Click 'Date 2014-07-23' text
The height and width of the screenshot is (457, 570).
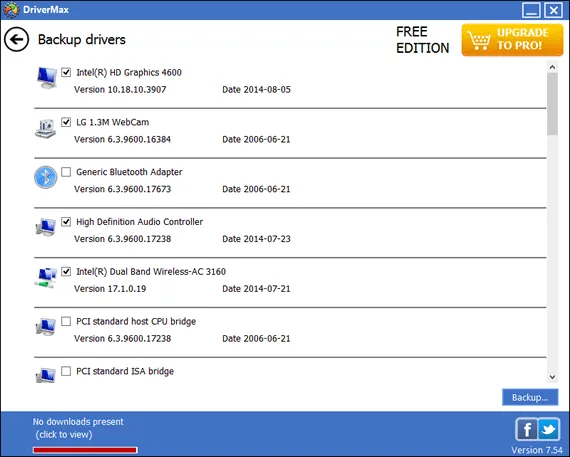point(256,239)
